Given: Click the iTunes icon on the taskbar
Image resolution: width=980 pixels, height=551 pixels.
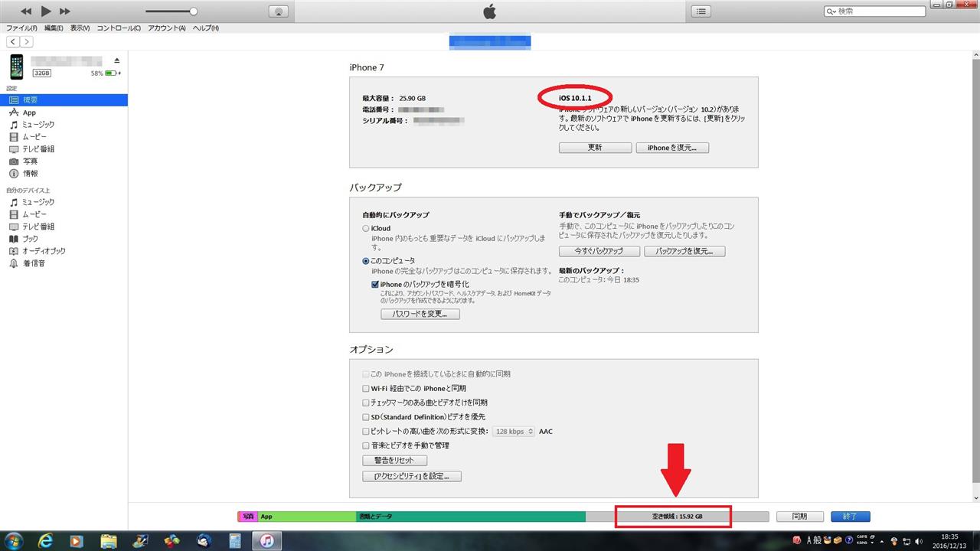Looking at the screenshot, I should 266,540.
